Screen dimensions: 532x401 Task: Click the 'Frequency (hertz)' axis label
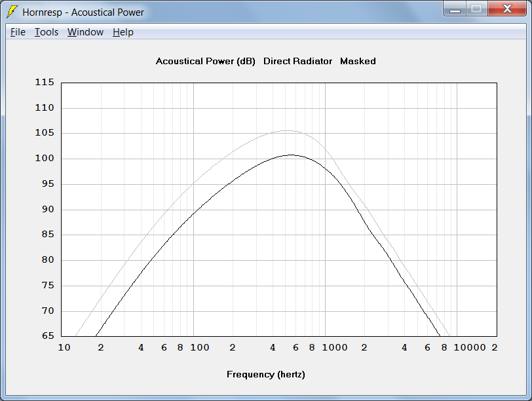[265, 375]
